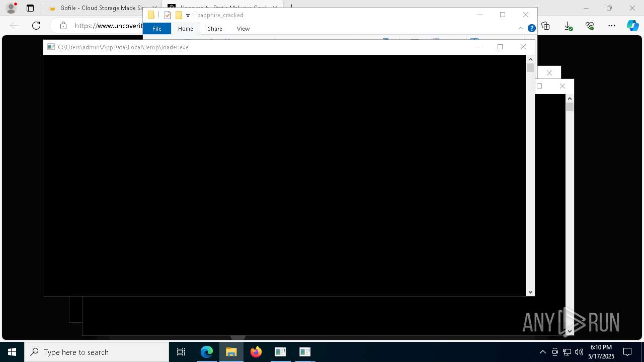
Task: Open Windows Start menu
Action: click(x=12, y=352)
